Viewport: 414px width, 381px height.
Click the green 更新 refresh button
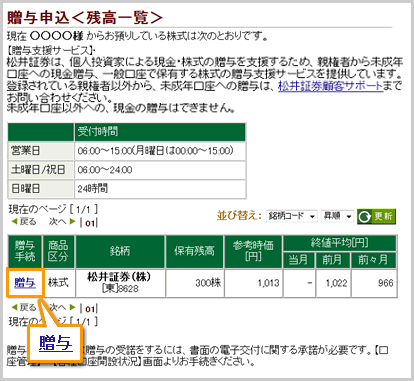(376, 216)
